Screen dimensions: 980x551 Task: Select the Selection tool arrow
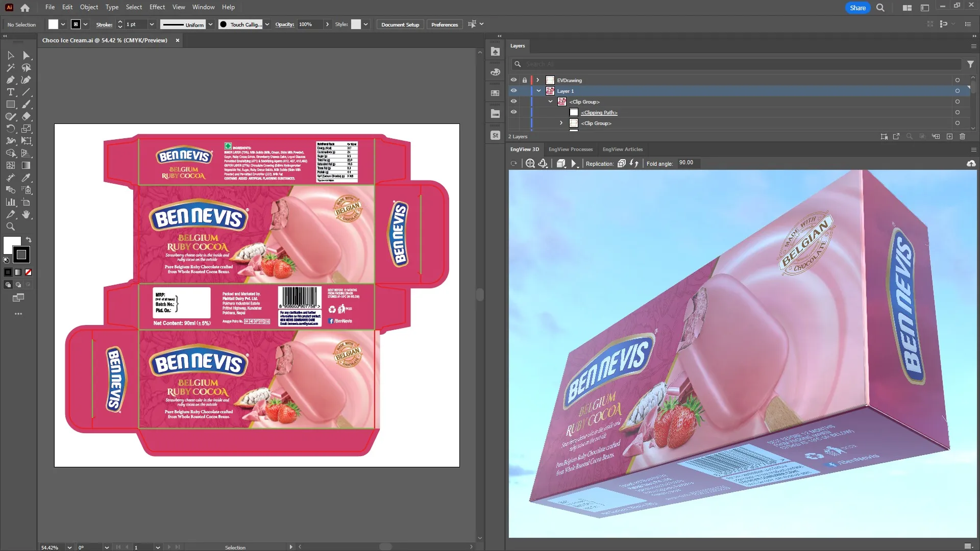[x=11, y=55]
